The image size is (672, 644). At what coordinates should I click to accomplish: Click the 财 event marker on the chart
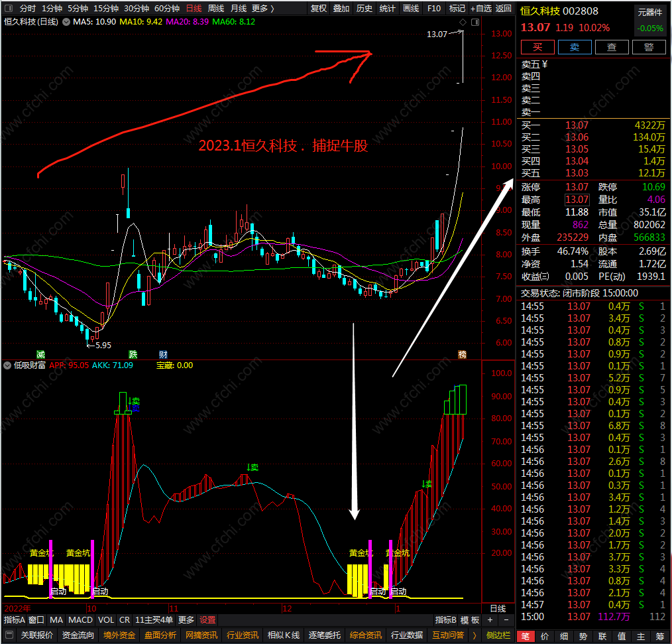pos(163,354)
